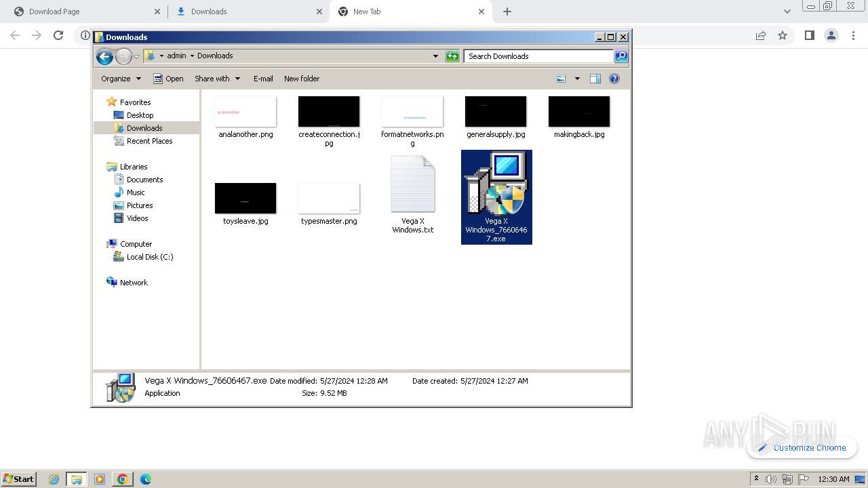
Task: Bookmark this page with star icon
Action: coord(783,35)
